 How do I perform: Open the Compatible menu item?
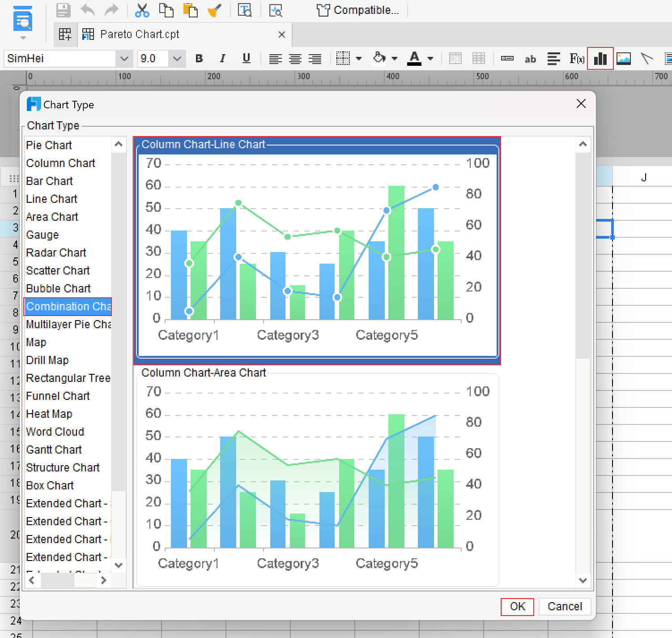click(358, 10)
